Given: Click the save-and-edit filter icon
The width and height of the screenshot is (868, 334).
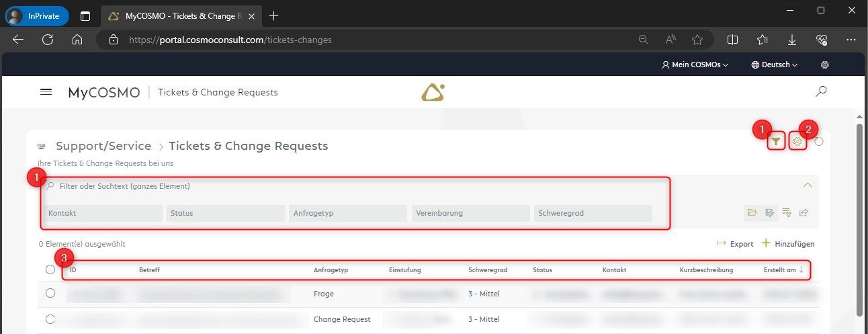Looking at the screenshot, I should [770, 213].
